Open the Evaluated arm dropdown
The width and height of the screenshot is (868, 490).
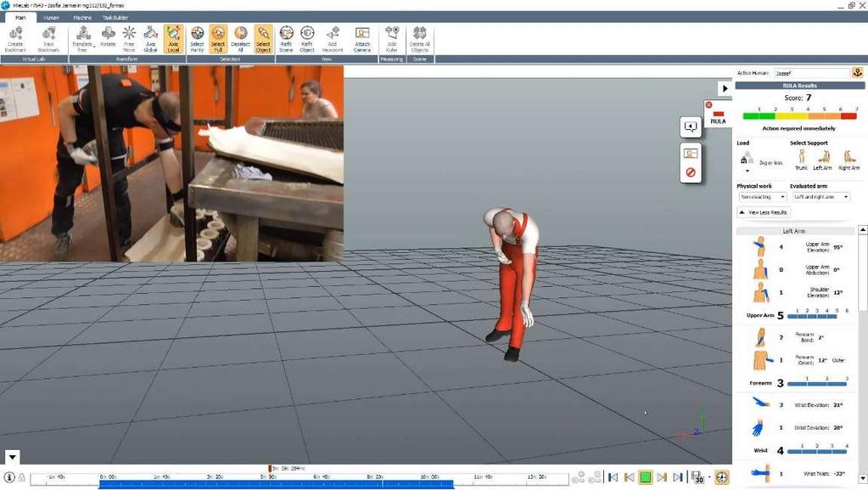821,197
